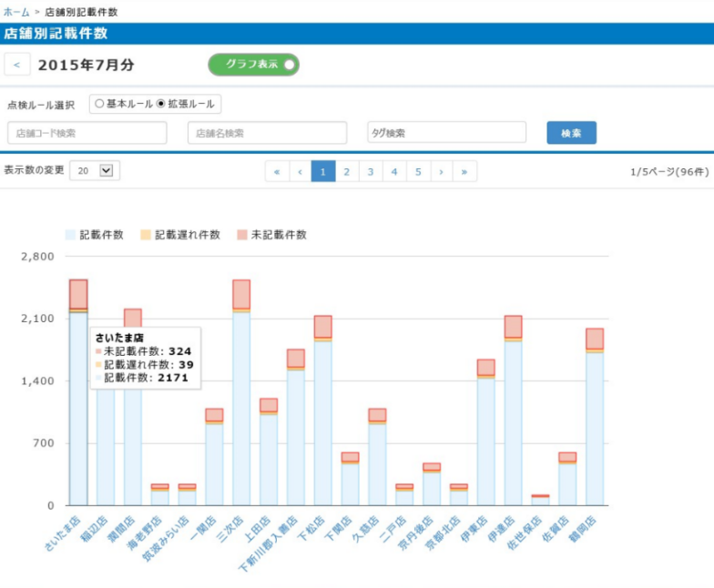Jump to first page with « arrow

point(277,171)
